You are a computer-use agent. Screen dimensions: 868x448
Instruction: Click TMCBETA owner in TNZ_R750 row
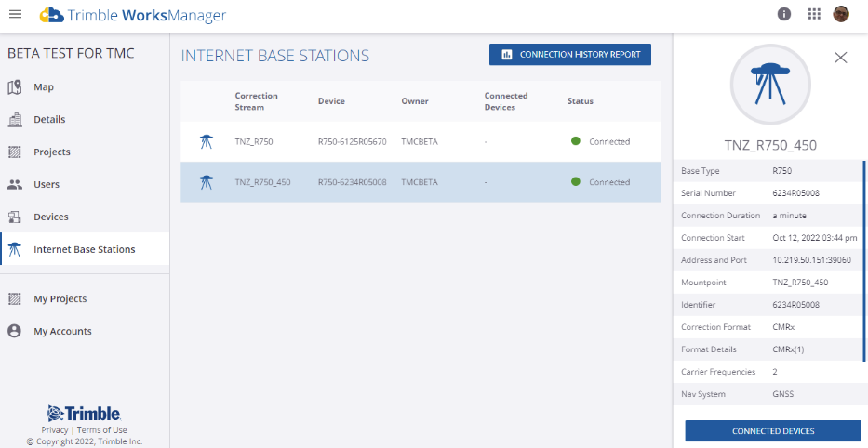419,141
